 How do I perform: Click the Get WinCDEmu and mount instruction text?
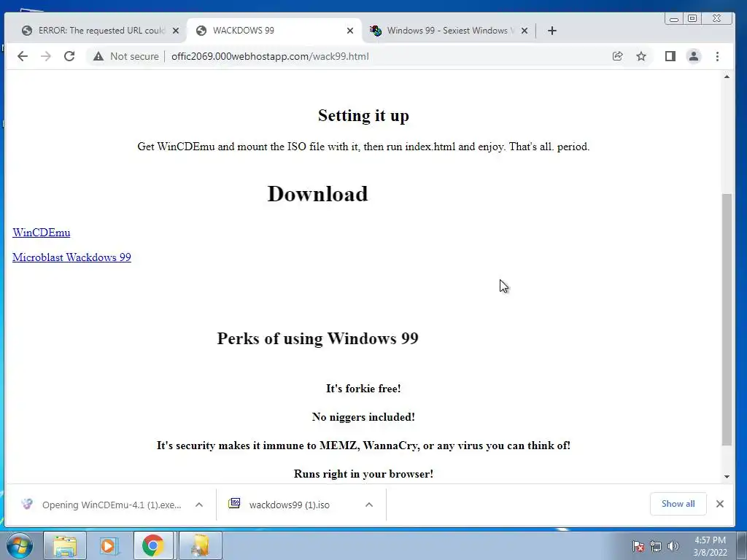click(x=363, y=146)
